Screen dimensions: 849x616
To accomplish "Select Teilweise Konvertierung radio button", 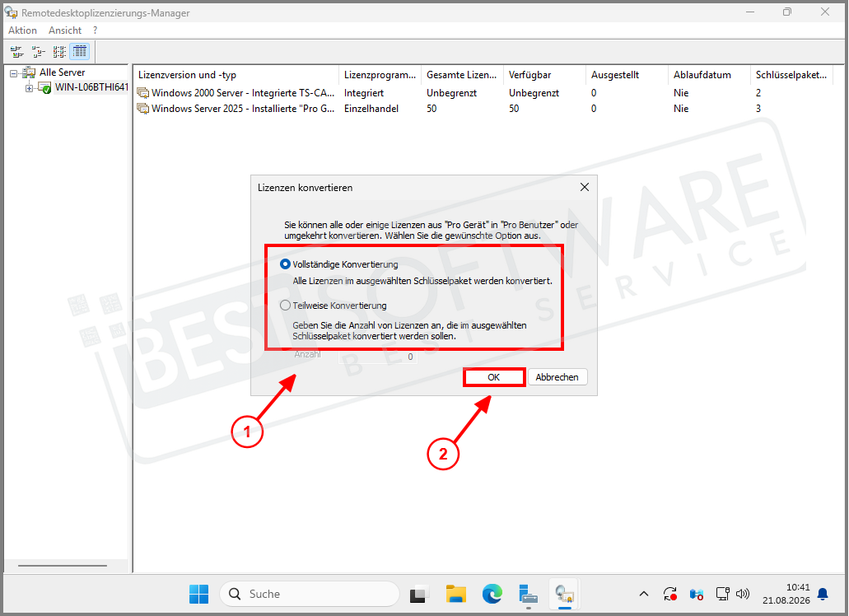I will (286, 306).
